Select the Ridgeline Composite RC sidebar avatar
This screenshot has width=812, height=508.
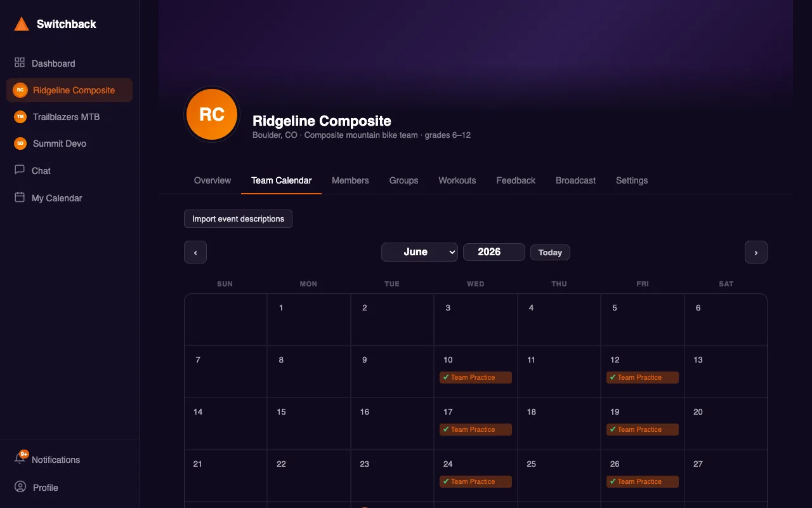(20, 90)
